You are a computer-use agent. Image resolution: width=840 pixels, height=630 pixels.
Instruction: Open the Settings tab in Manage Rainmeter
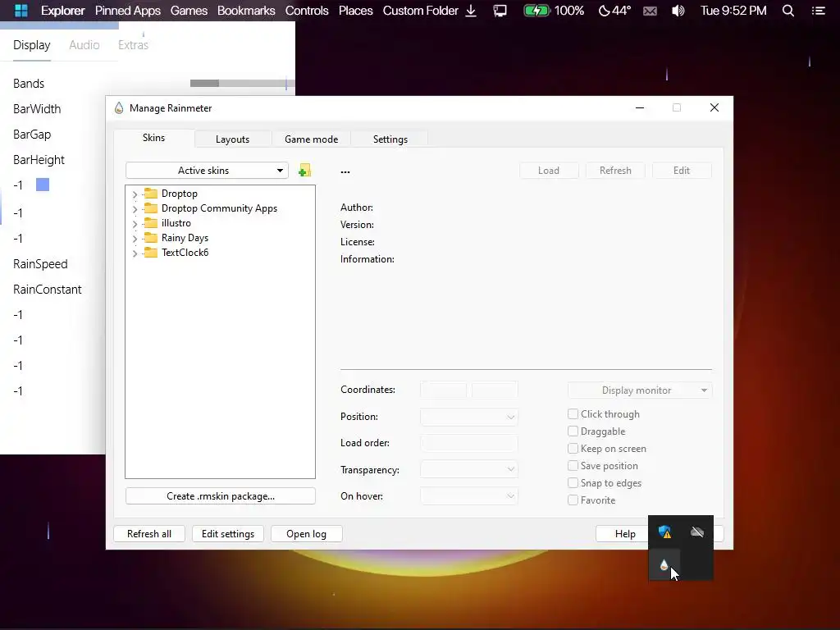coord(390,139)
